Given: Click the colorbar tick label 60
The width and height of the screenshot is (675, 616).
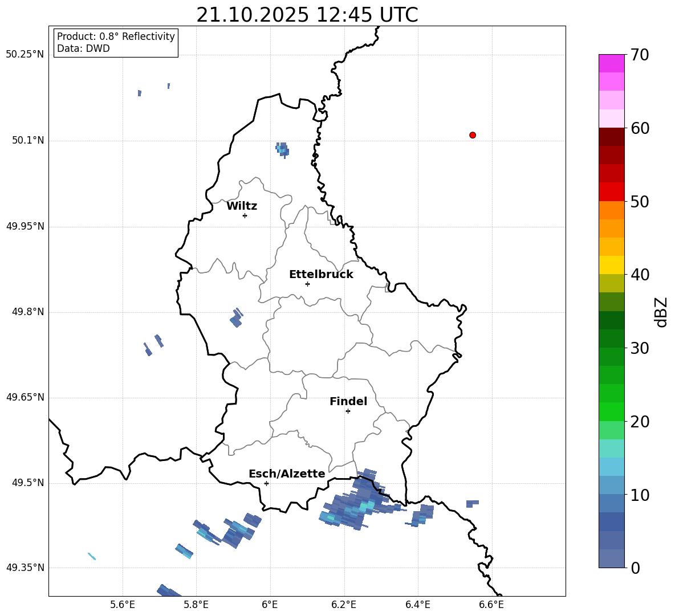Looking at the screenshot, I should 640,128.
